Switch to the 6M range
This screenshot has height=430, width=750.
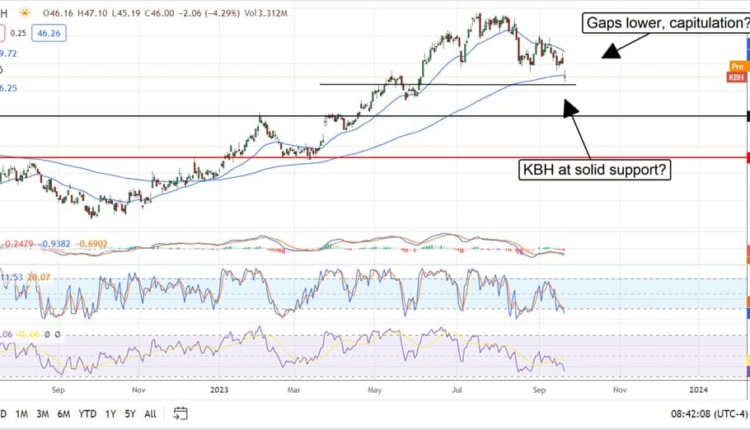click(x=64, y=413)
